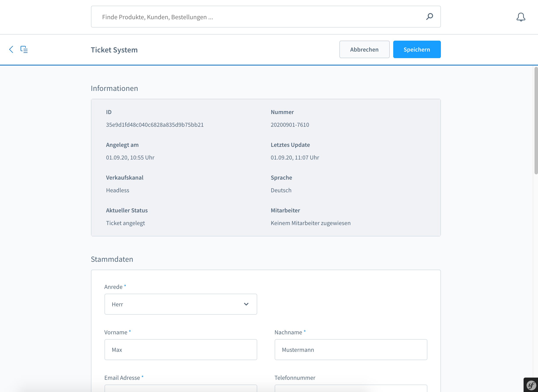
Task: Edit the Vorname field containing Max
Action: tap(181, 350)
